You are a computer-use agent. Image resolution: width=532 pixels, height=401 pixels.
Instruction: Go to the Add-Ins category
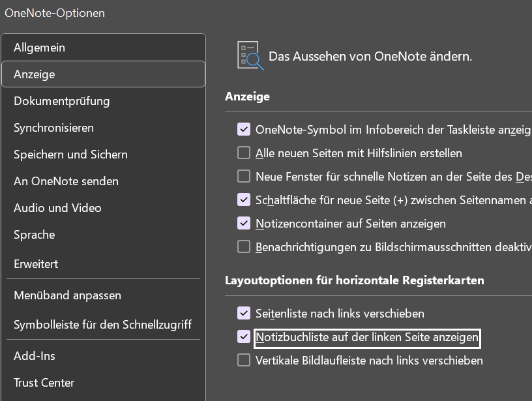104,356
